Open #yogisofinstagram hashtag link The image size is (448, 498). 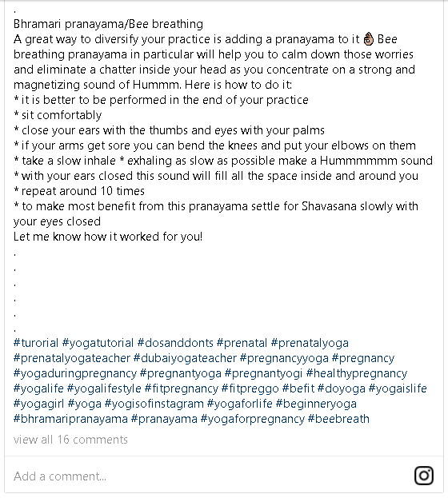coord(154,404)
